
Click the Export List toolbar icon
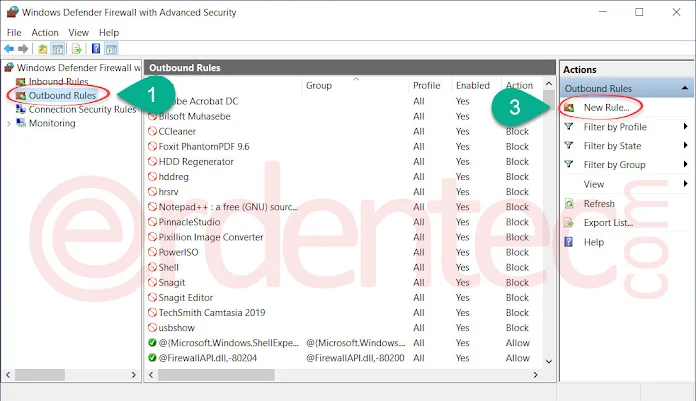pos(76,49)
